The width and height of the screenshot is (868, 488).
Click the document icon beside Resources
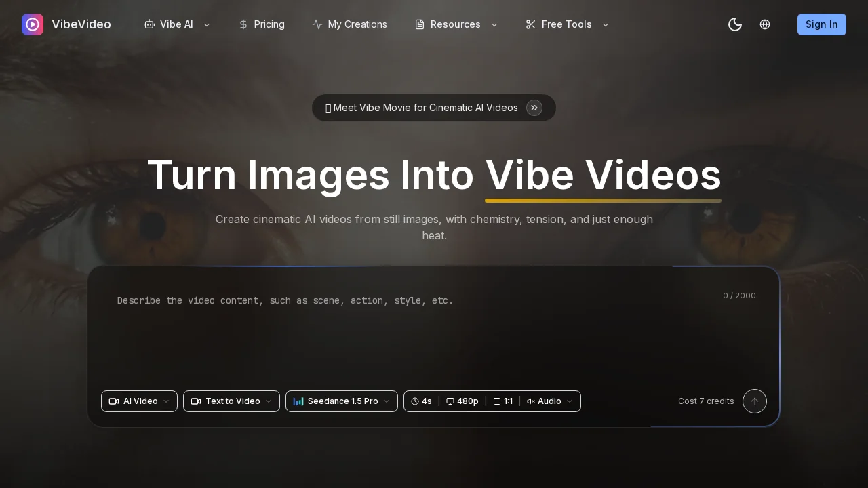pos(420,24)
